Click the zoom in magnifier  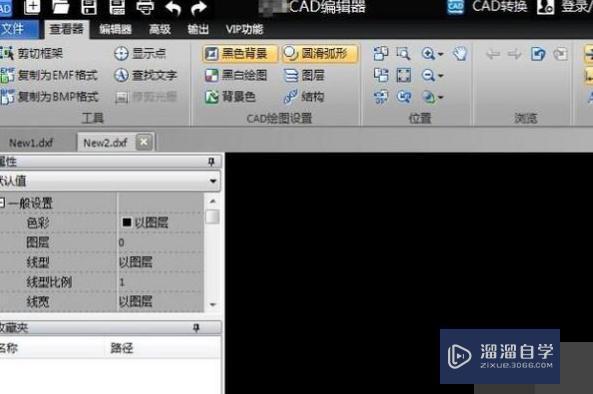(428, 53)
